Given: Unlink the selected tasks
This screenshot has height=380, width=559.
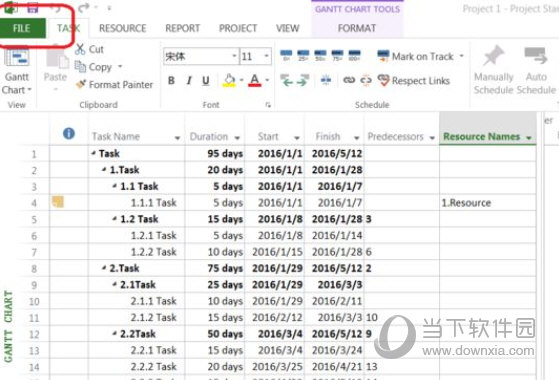Looking at the screenshot, I should tap(366, 81).
